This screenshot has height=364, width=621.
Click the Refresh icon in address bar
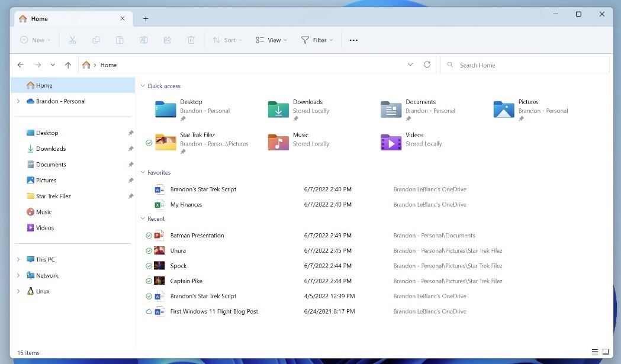[x=427, y=65]
